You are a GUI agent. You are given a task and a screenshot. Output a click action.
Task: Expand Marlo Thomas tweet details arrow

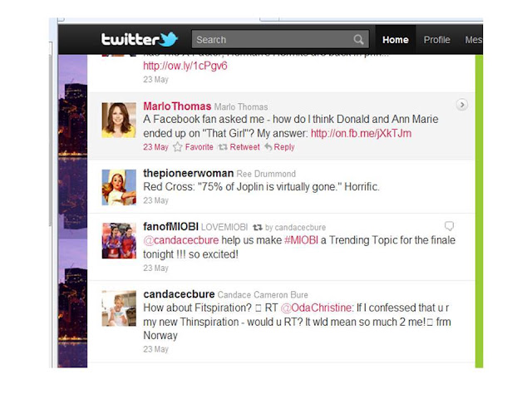[x=462, y=105]
